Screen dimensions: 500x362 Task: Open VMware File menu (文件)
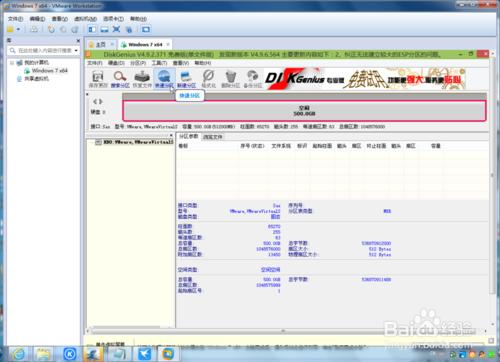pos(15,19)
